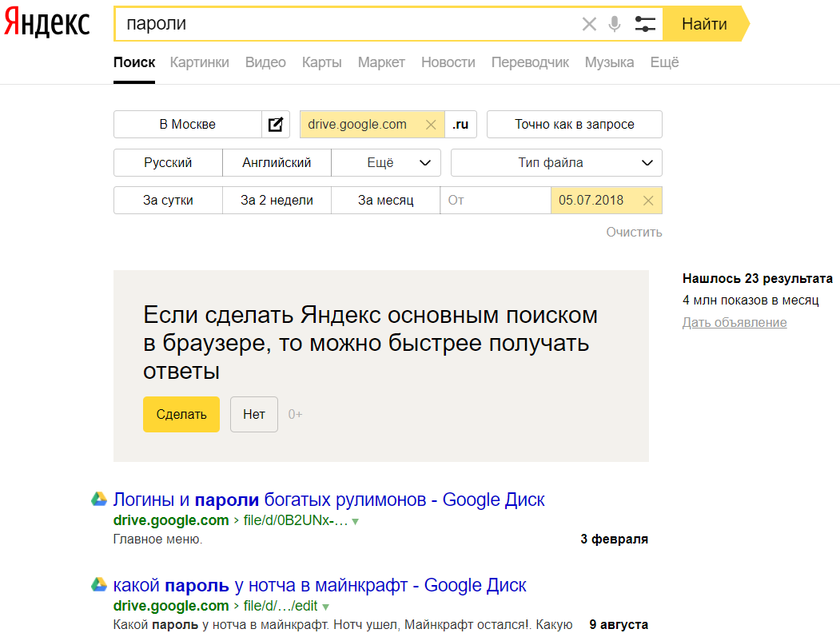
Task: Click the yellow Сделать button
Action: [x=181, y=414]
